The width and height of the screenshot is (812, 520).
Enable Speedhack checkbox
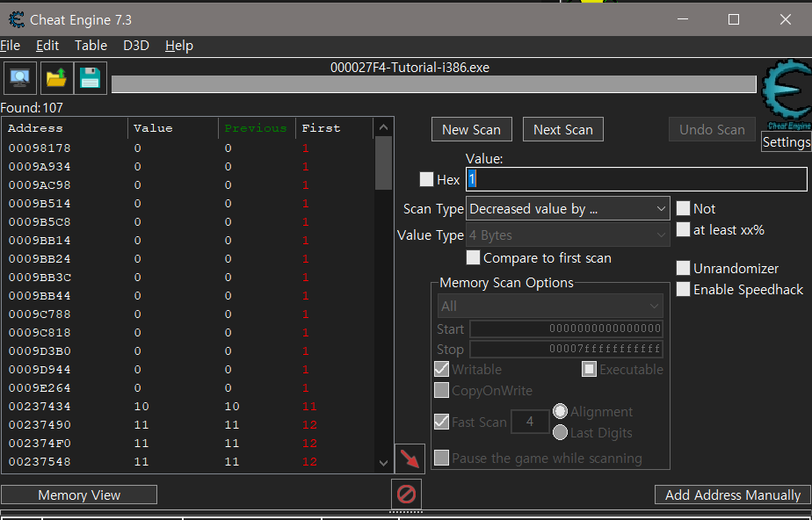pos(683,290)
